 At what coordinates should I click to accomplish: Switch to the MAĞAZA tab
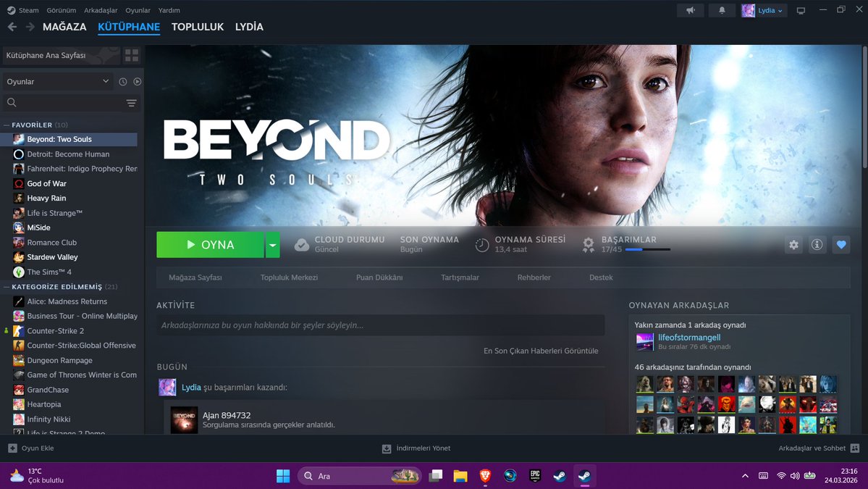click(64, 27)
